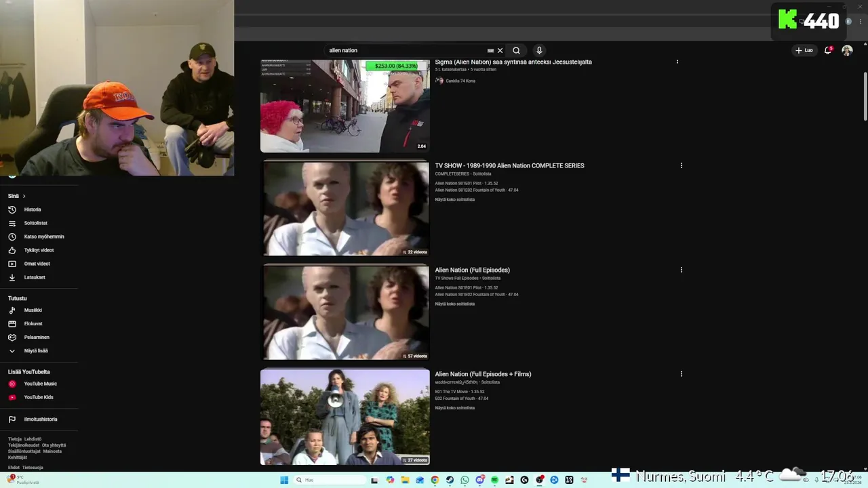Open options for Alien Nation (Full Episodes)
Screen dimensions: 868x488
coord(681,270)
